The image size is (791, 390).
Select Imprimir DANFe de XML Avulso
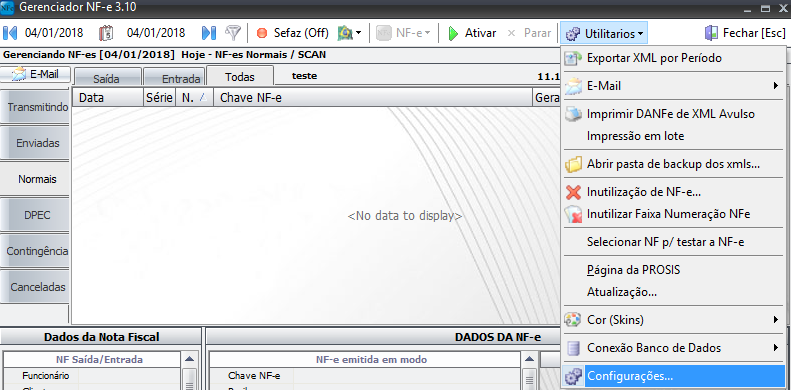pos(671,114)
